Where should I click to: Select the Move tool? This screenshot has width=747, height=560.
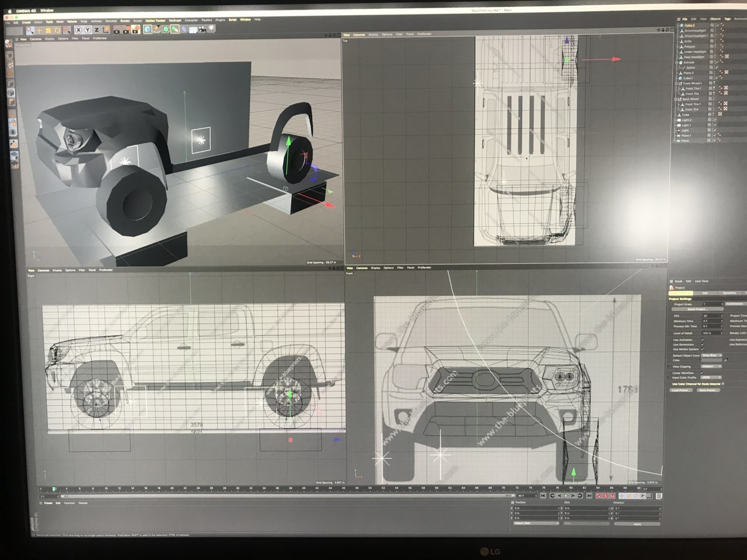[39, 30]
